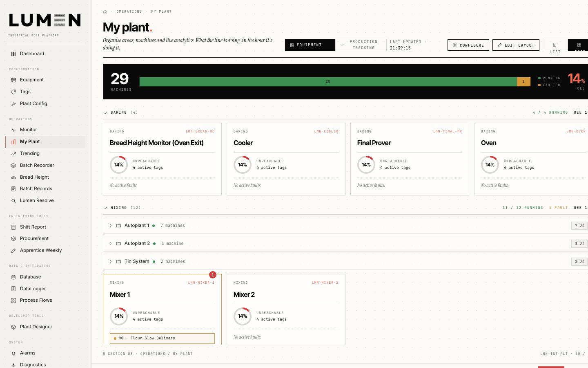The image size is (588, 368).
Task: Click the Plant Designer cube icon
Action: 13,327
